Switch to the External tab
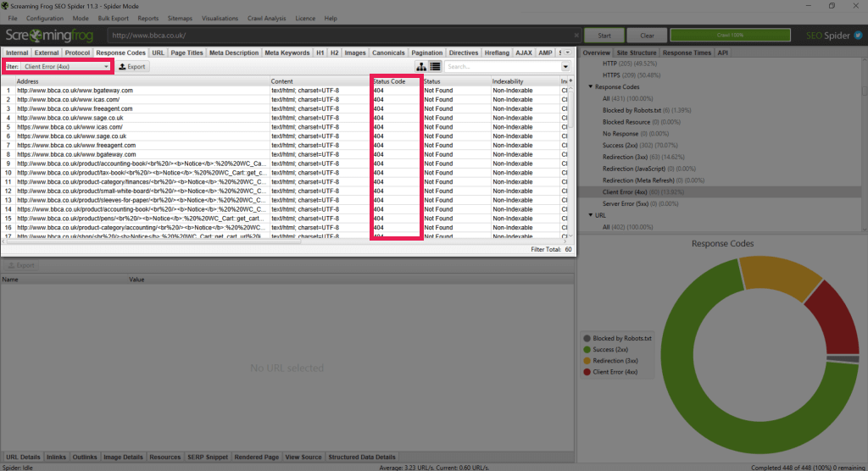This screenshot has height=471, width=868. [47, 53]
